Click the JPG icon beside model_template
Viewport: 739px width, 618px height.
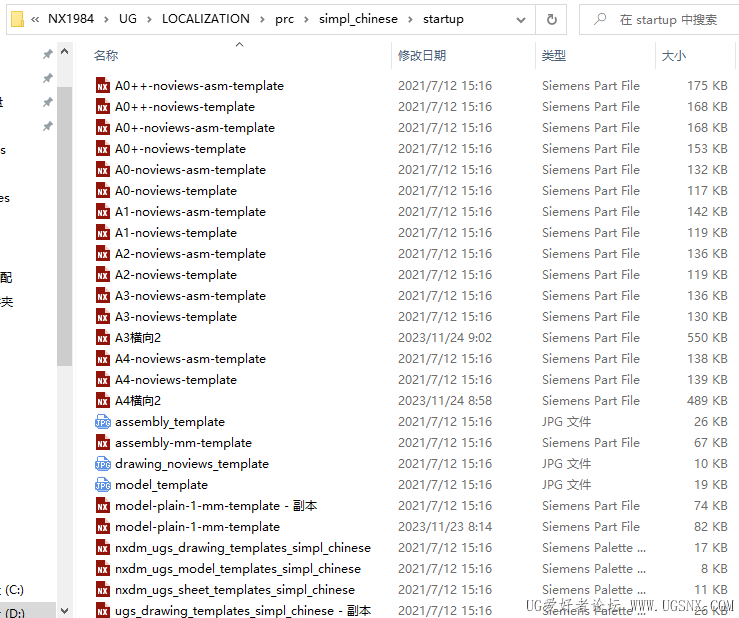coord(103,485)
